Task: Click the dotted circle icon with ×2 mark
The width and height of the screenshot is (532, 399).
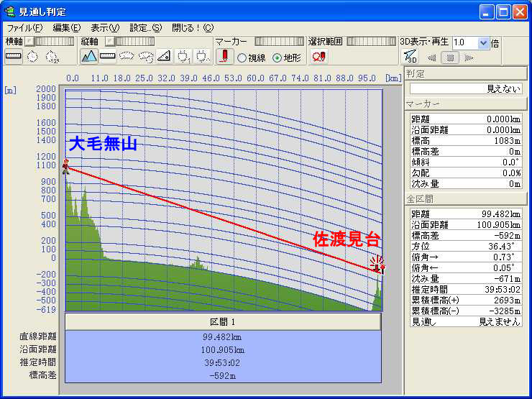Action: click(52, 56)
